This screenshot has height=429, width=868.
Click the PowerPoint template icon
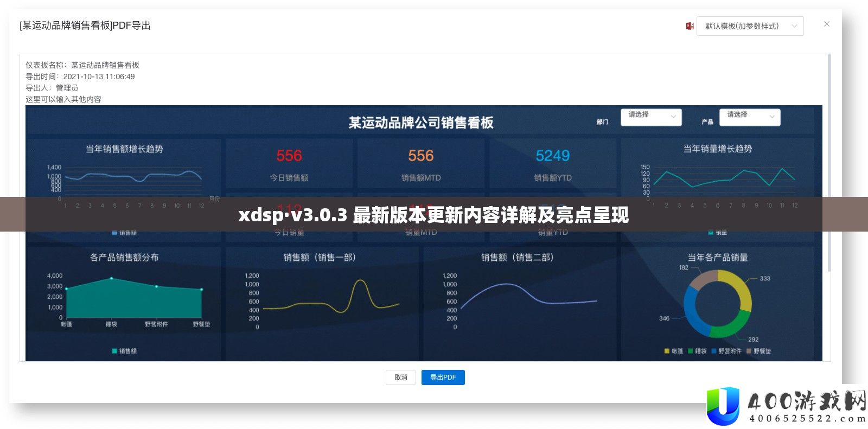tap(690, 26)
